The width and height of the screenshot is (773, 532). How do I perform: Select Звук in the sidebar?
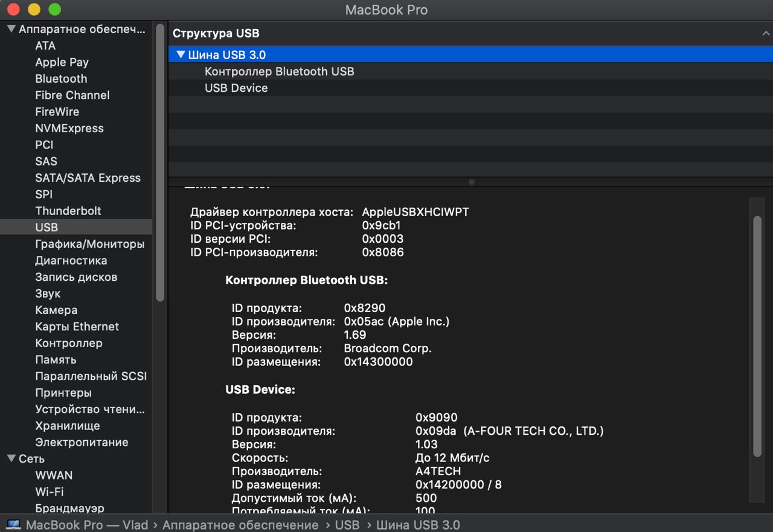tap(48, 293)
